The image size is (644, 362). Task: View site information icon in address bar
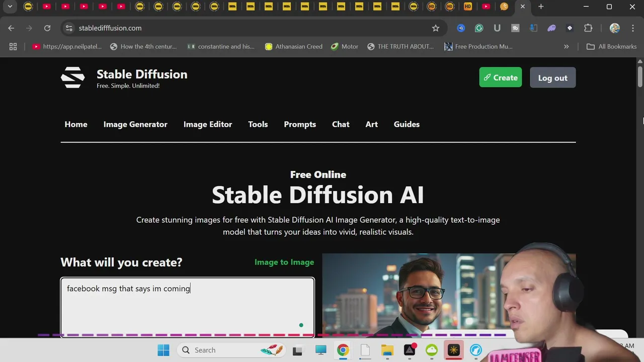69,28
